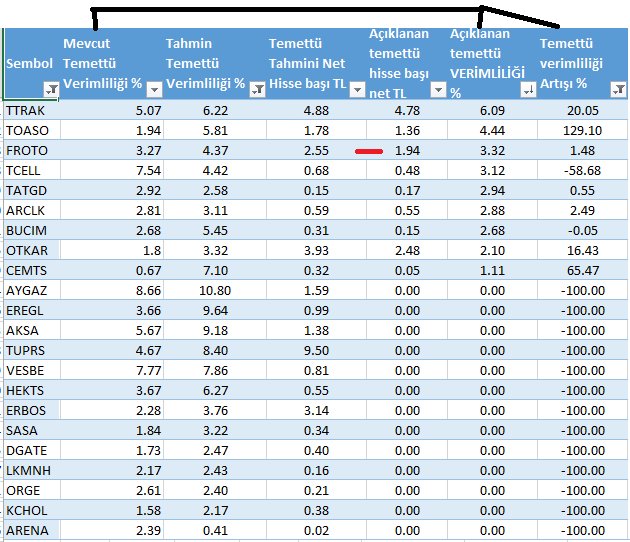Image resolution: width=630 pixels, height=542 pixels.
Task: Open the Açıklanan temettü hisse başı net TL dropdown
Action: coord(438,90)
